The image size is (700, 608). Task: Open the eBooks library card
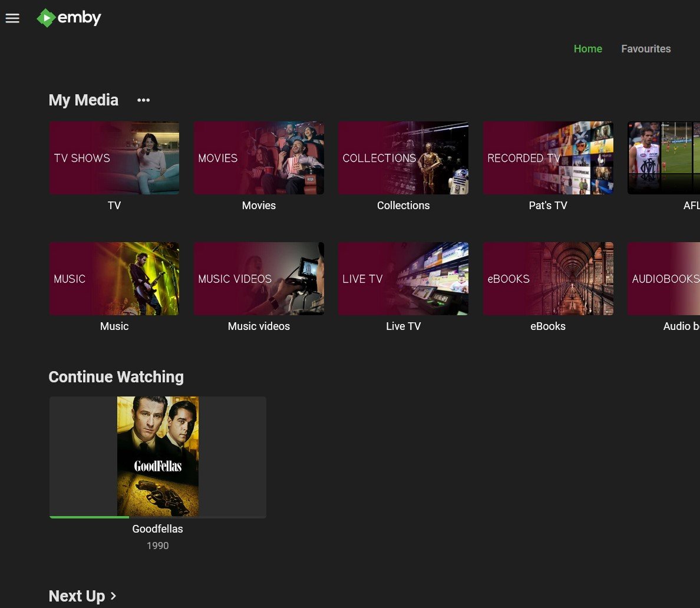(548, 279)
